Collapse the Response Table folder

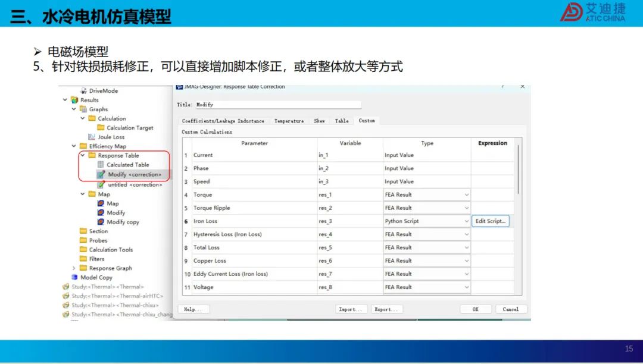[x=83, y=156]
